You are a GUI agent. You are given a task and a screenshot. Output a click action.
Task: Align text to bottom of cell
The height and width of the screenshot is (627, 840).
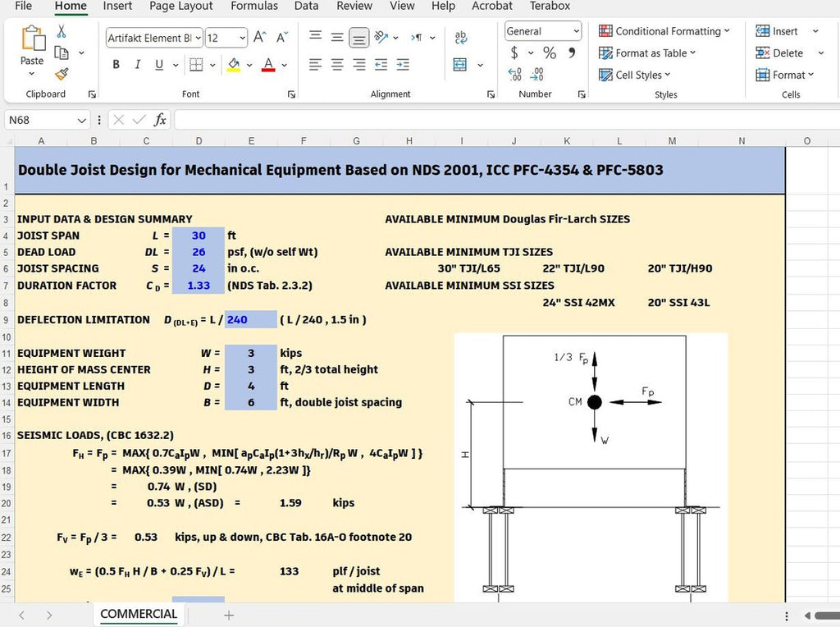[x=359, y=38]
